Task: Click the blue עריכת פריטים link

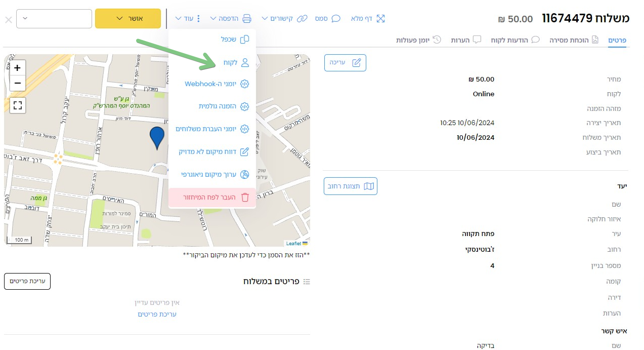Action: 157,314
